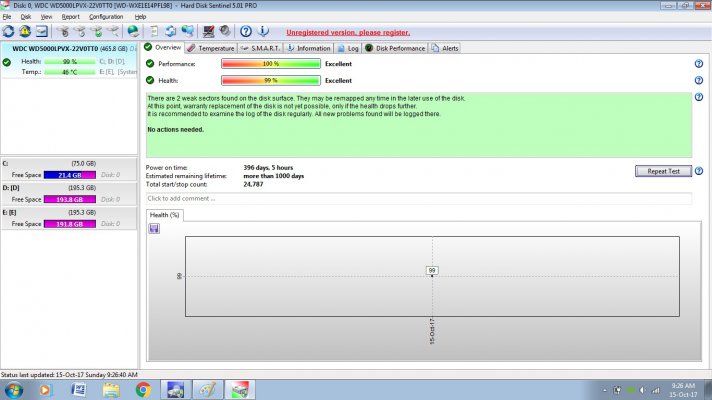The image size is (712, 400).
Task: Open Google Chrome from the taskbar
Action: 143,390
